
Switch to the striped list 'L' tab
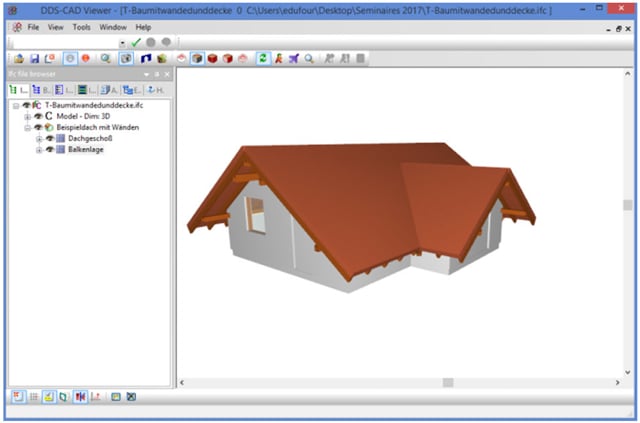point(64,90)
